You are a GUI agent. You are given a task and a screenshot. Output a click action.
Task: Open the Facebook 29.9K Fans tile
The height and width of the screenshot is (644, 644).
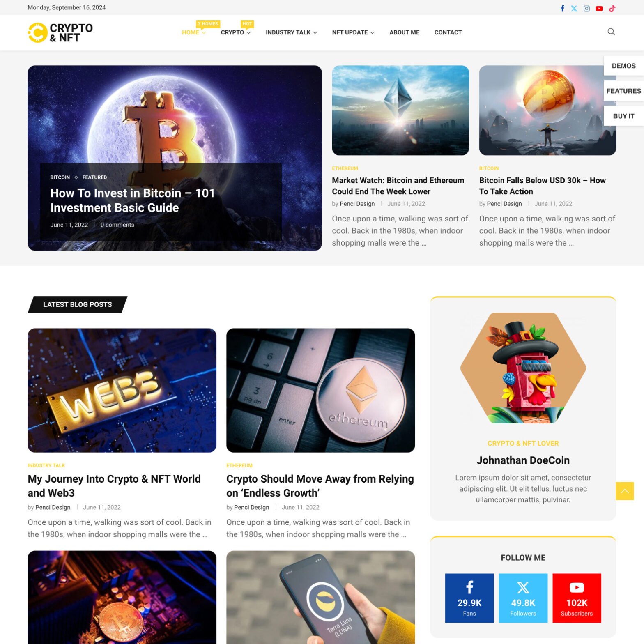tap(469, 598)
